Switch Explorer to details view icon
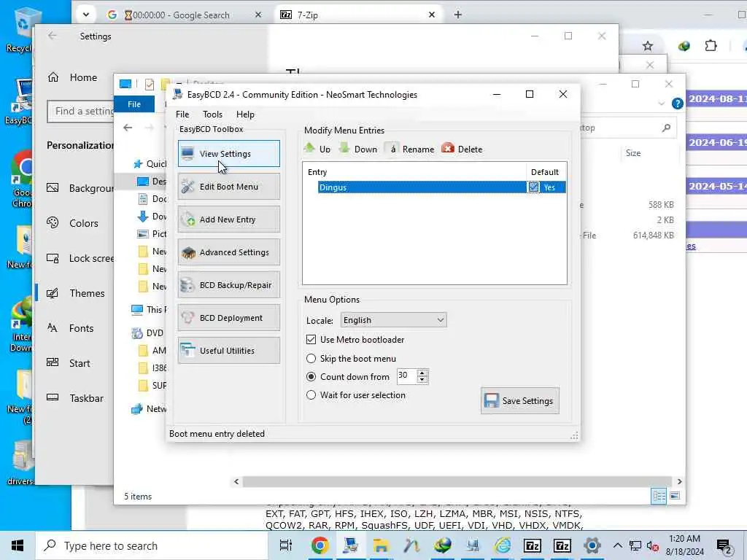Viewport: 747px width, 560px height. [659, 496]
